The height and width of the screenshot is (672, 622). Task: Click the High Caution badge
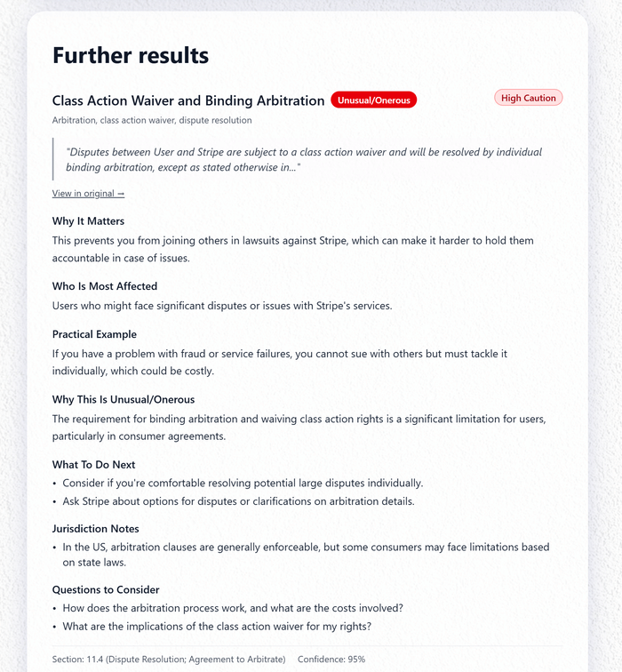[528, 99]
